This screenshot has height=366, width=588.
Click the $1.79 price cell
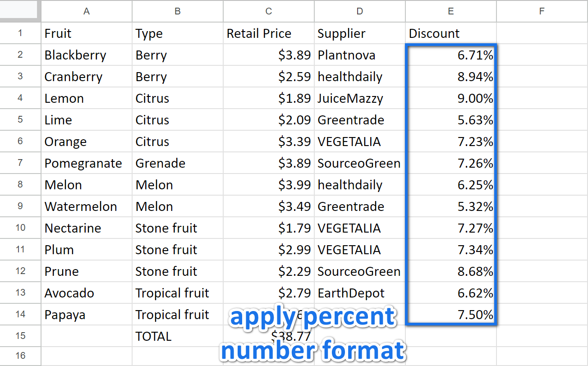[x=269, y=228]
